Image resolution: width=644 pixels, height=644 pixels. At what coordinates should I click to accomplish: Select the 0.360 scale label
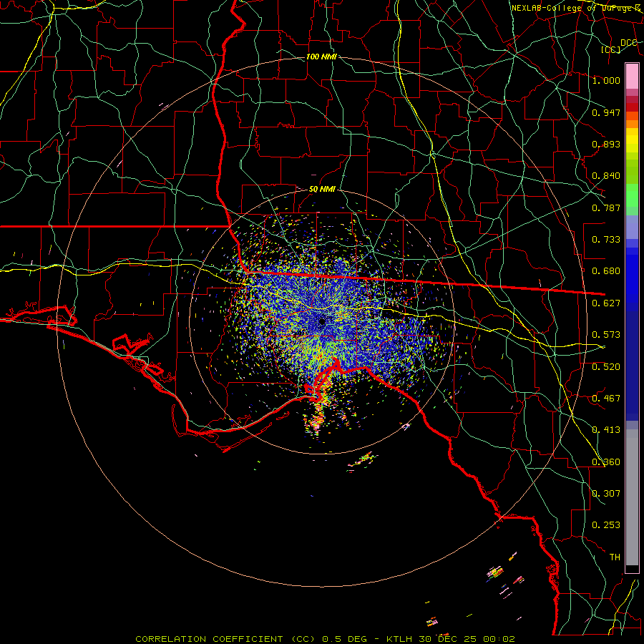click(606, 462)
